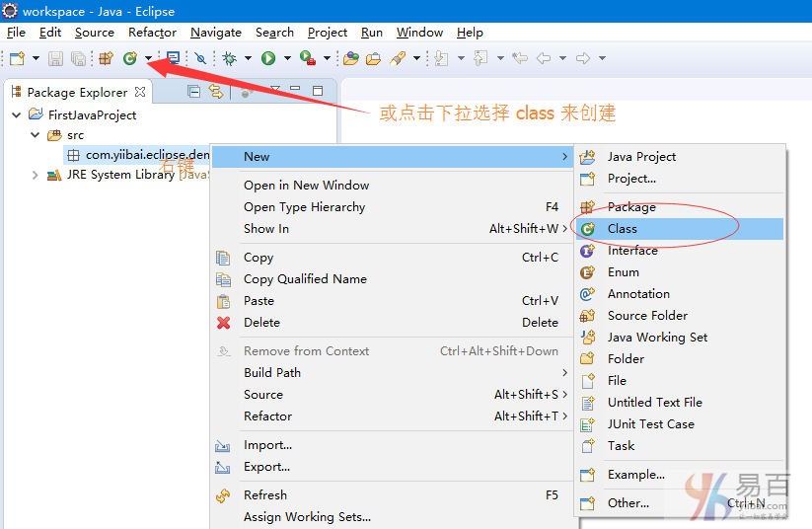Click the Previous Annotation toolbar icon
This screenshot has width=812, height=529.
coord(481,58)
